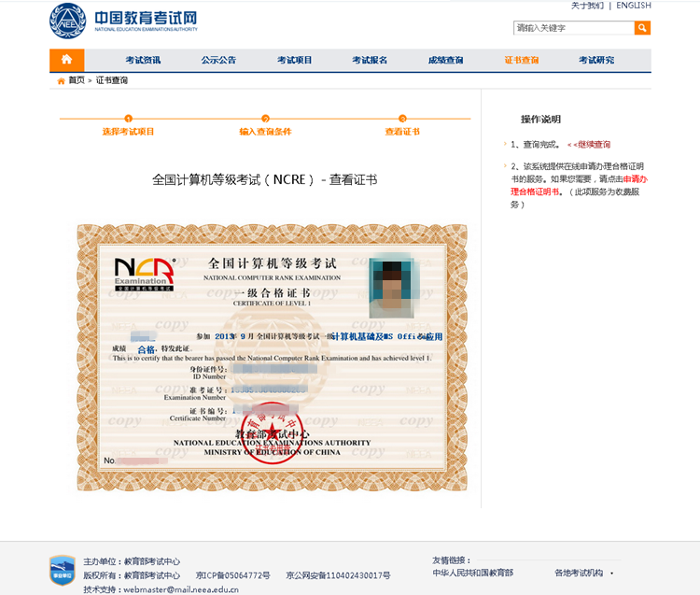Open the 成绩查询 menu
700x595 pixels.
click(x=445, y=61)
